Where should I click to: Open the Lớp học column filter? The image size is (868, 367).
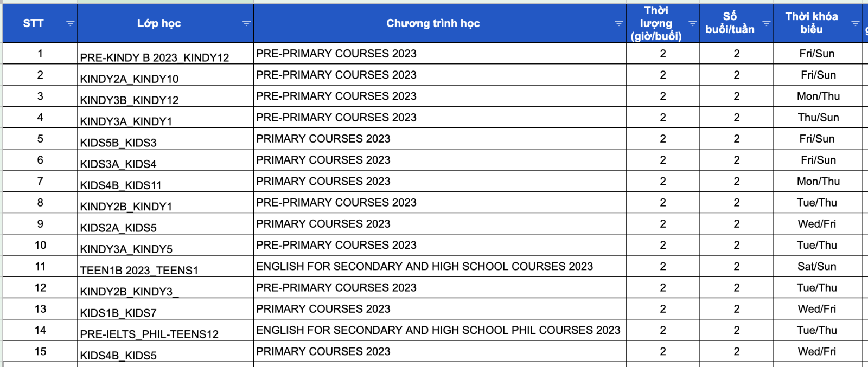[246, 23]
